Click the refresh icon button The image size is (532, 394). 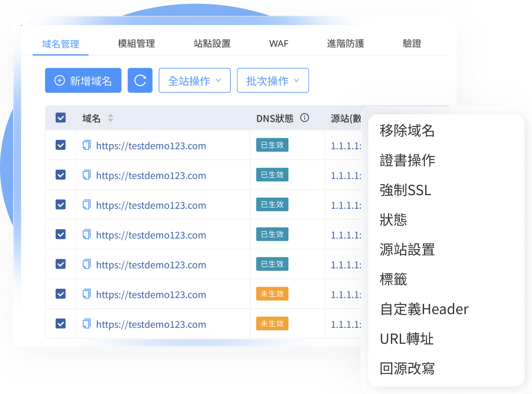coord(140,81)
